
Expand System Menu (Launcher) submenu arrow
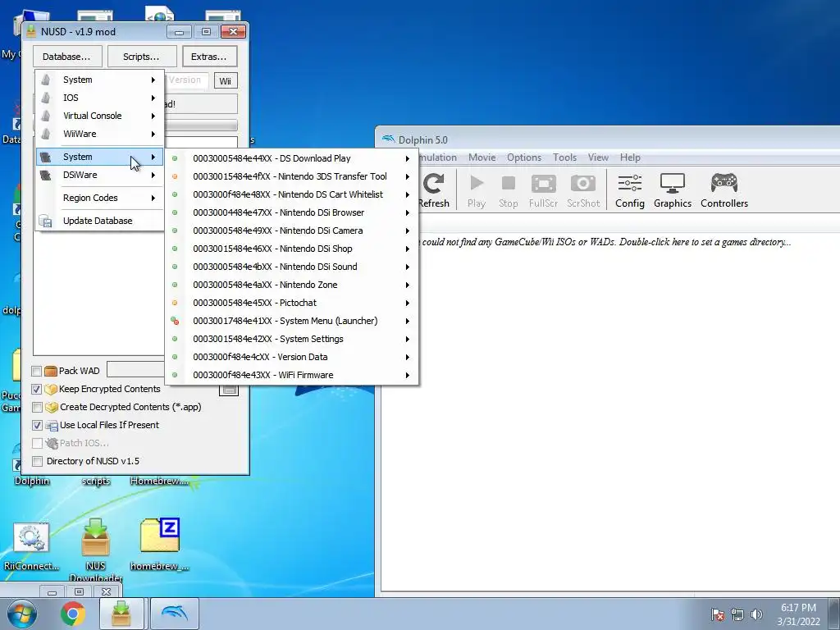pos(407,321)
